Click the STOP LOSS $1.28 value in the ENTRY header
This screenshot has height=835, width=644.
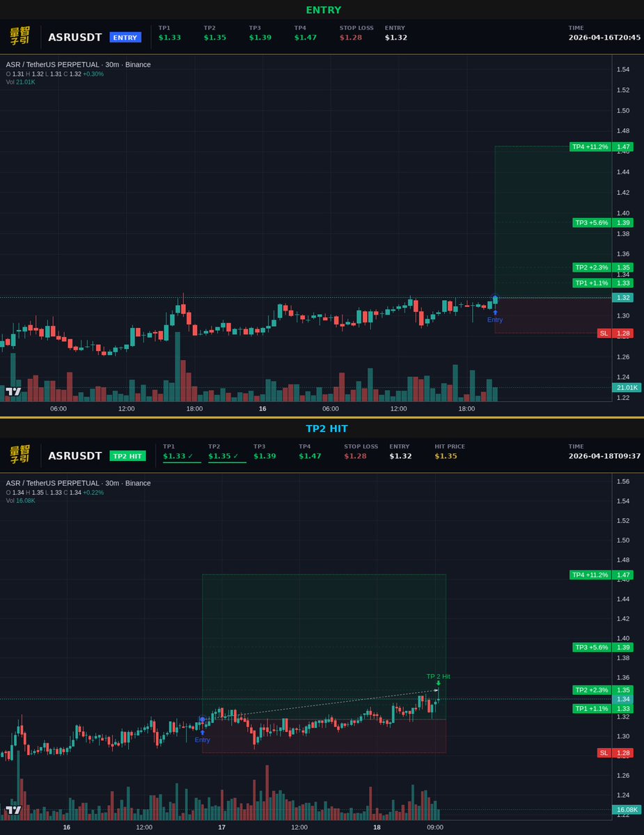[x=351, y=38]
